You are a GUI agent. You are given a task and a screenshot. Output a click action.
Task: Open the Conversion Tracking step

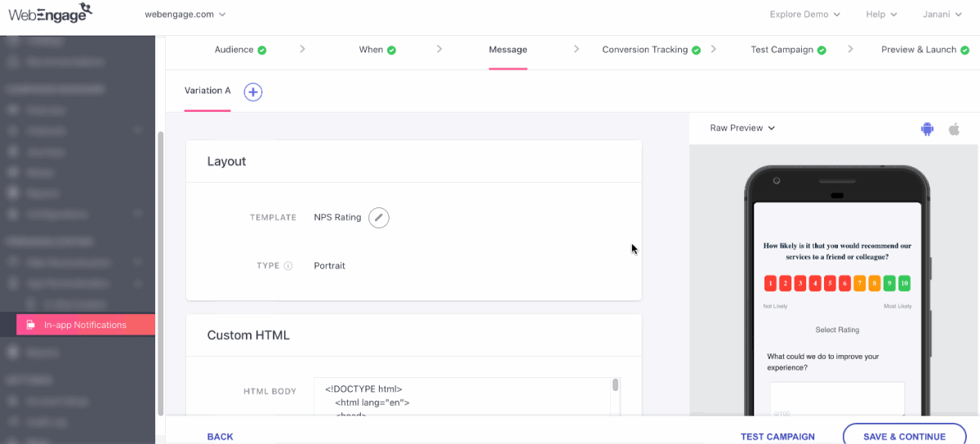pyautogui.click(x=651, y=50)
